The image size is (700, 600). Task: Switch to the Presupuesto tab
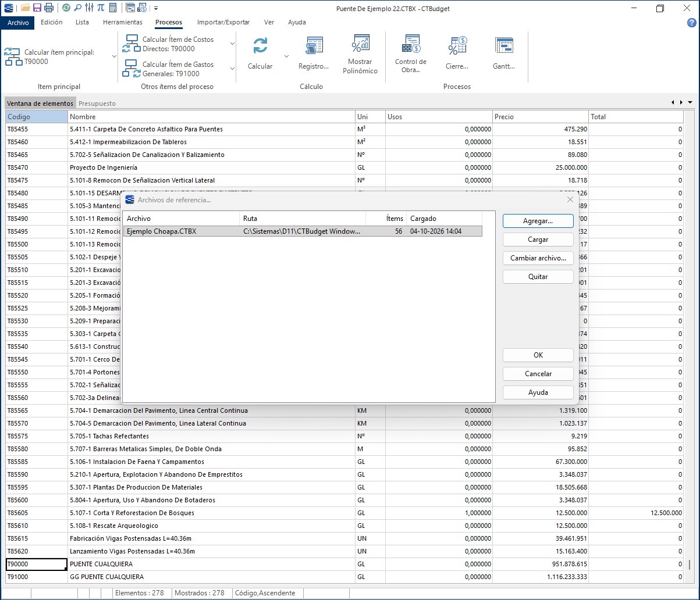pos(97,103)
